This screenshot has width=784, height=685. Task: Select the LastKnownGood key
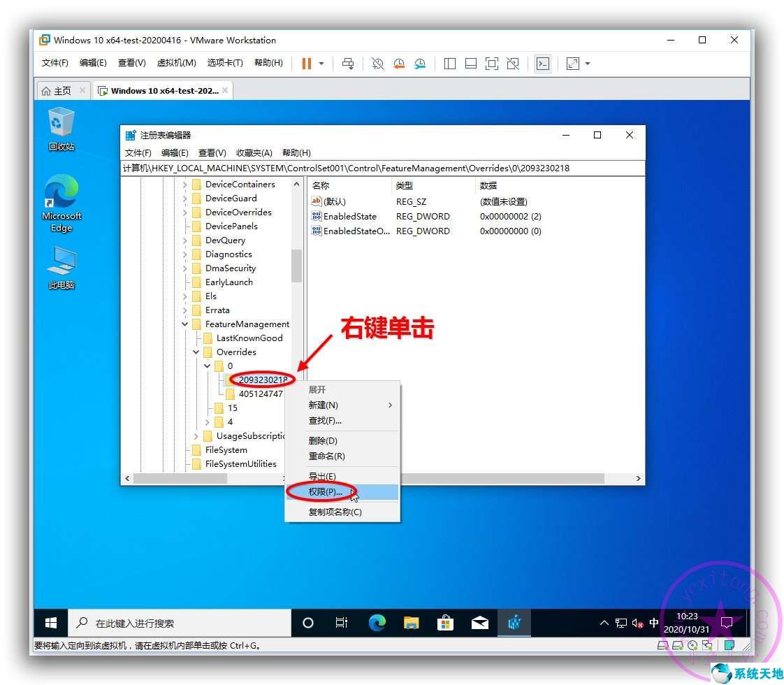(249, 338)
